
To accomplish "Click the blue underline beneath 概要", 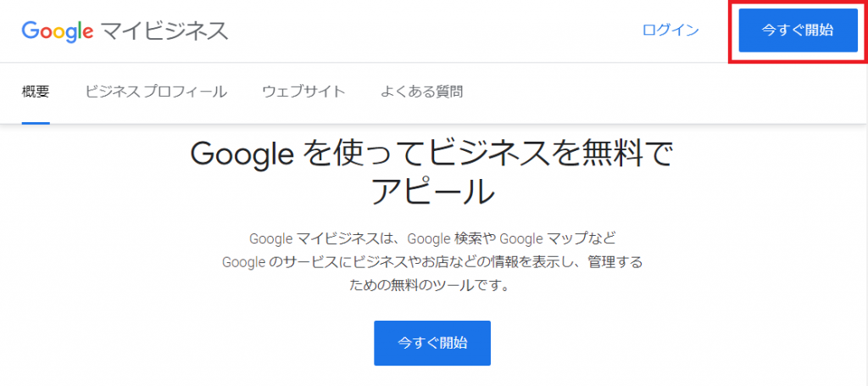I will pos(36,123).
